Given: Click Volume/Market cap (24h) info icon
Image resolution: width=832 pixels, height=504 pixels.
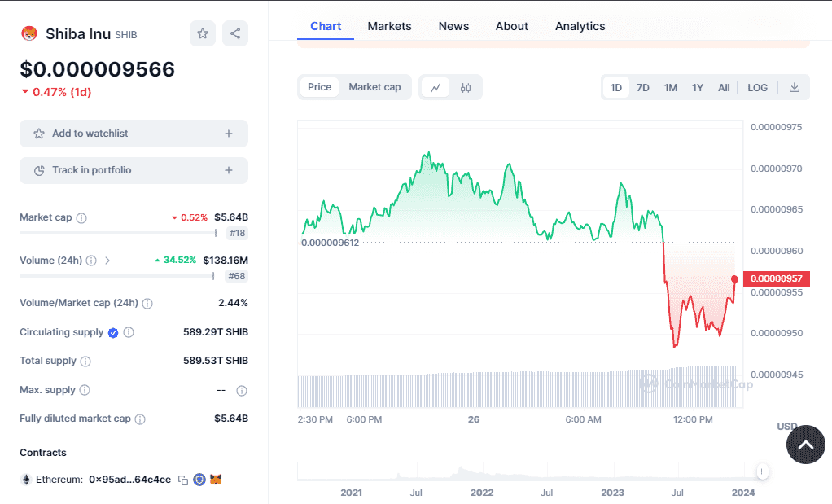Looking at the screenshot, I should click(x=147, y=304).
